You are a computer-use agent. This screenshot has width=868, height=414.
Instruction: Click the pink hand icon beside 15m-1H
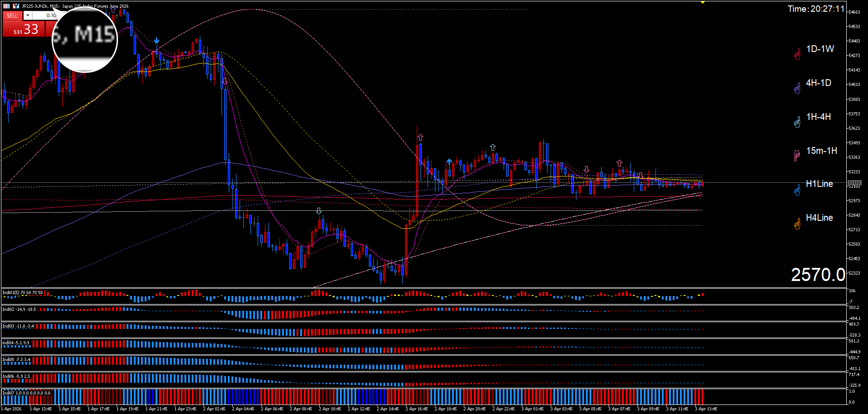tap(797, 156)
